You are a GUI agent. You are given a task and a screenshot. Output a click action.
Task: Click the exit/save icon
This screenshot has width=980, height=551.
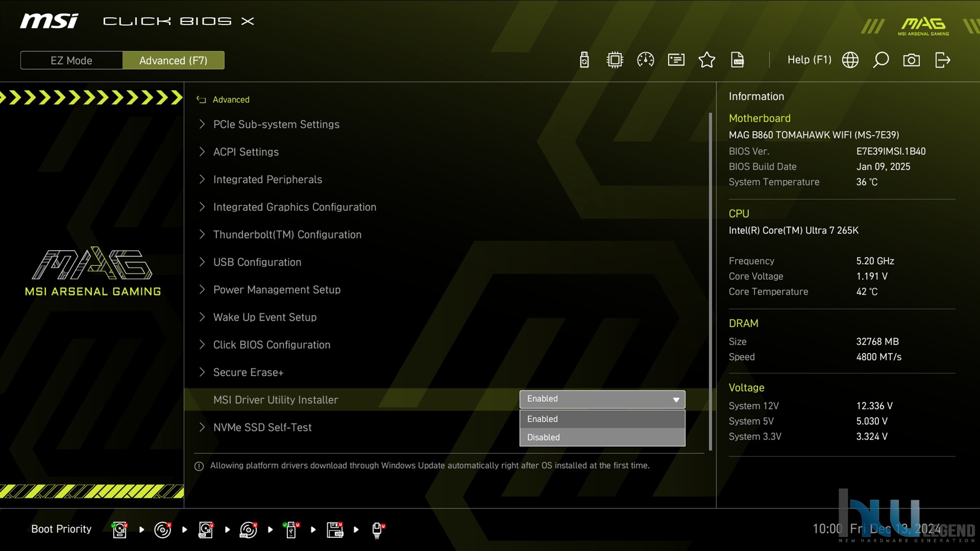click(x=943, y=60)
